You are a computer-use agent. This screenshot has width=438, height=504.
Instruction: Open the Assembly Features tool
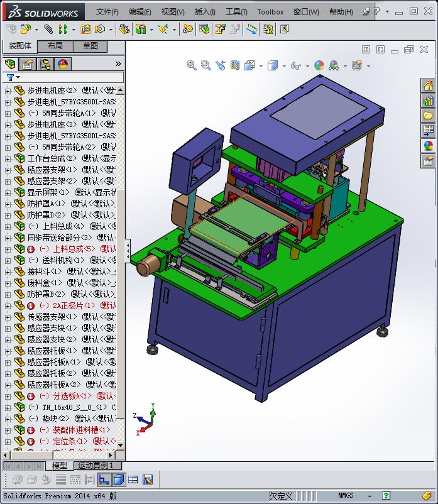point(140,30)
